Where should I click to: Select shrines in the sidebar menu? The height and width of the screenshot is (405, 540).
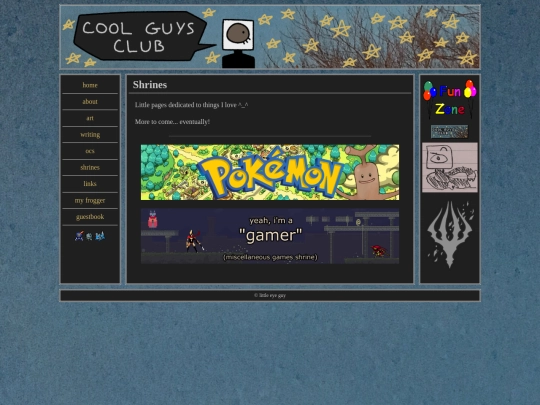coord(90,167)
